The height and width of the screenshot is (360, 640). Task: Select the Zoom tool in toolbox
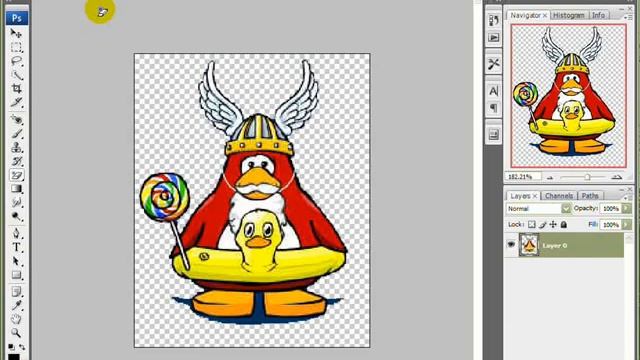click(16, 333)
